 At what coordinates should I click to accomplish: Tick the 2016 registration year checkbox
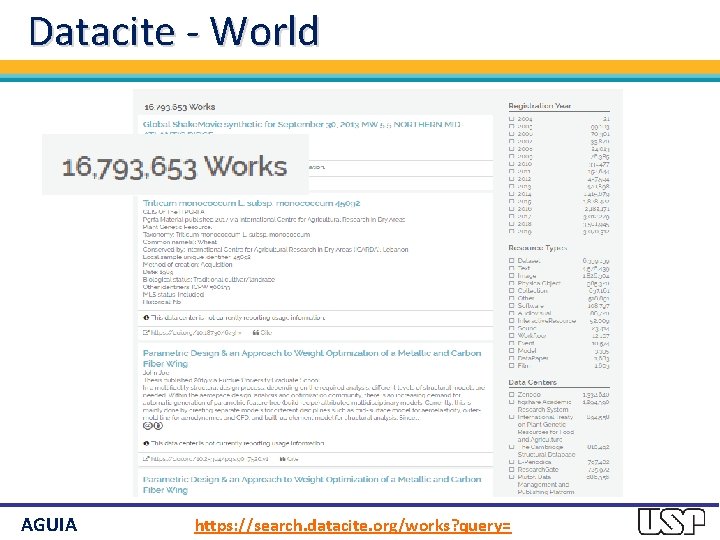click(x=512, y=208)
